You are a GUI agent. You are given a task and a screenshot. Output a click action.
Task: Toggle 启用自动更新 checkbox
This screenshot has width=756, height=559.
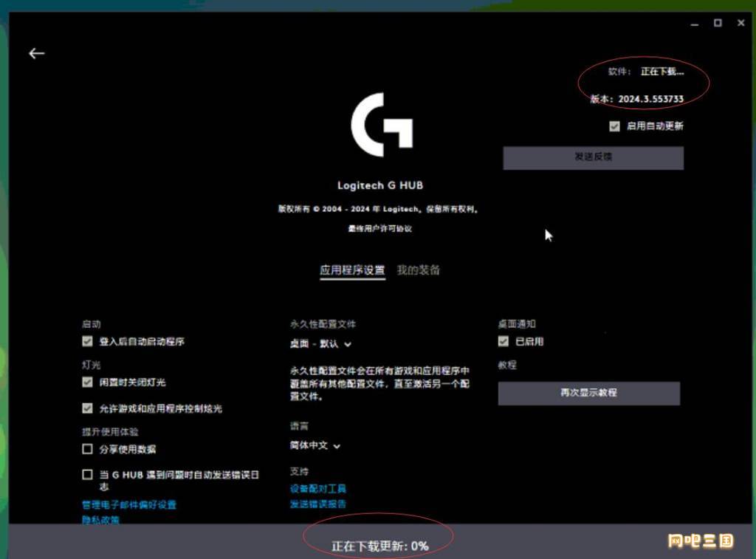[x=614, y=126]
